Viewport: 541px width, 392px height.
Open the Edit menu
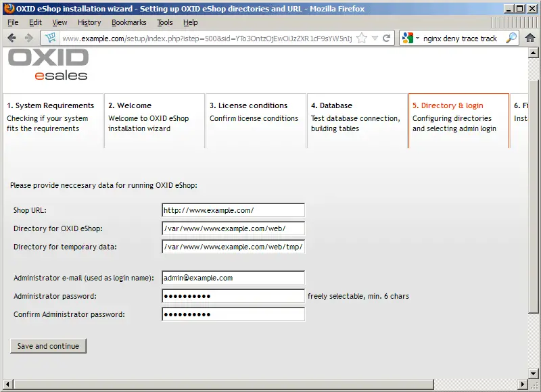click(x=35, y=23)
